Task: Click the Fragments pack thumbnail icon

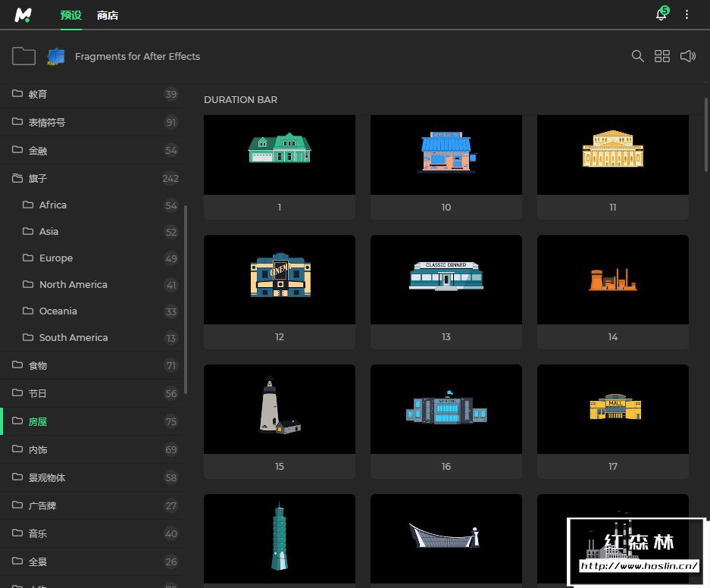Action: pos(56,56)
